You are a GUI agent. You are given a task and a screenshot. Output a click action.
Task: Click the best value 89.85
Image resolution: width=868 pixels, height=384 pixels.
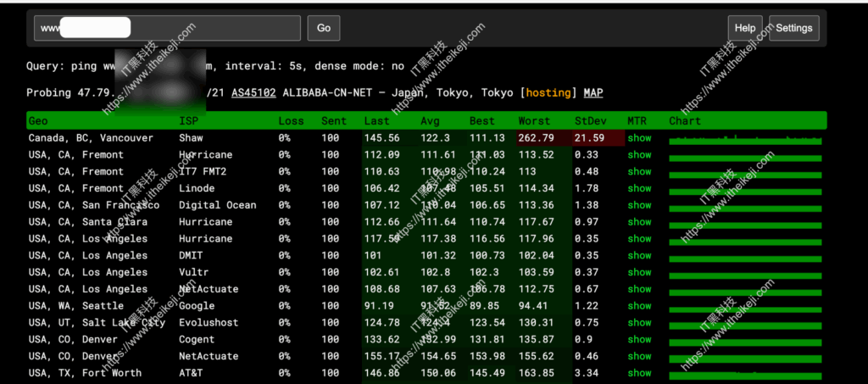[484, 305]
